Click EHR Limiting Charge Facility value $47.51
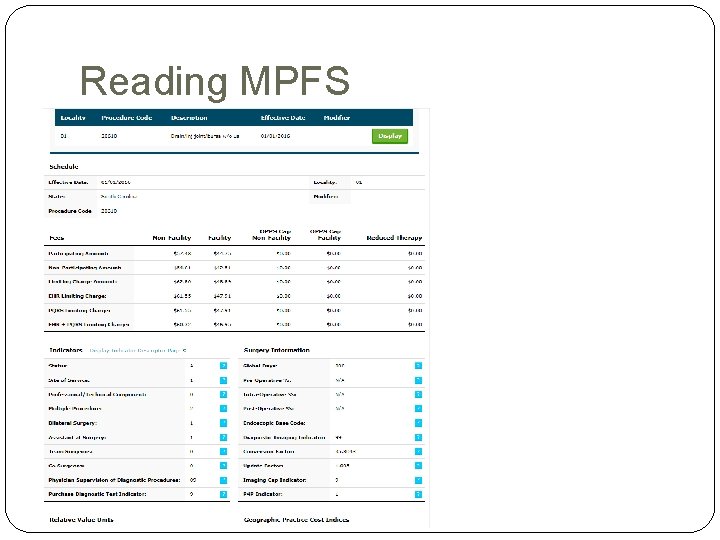The width and height of the screenshot is (720, 540). (x=222, y=296)
